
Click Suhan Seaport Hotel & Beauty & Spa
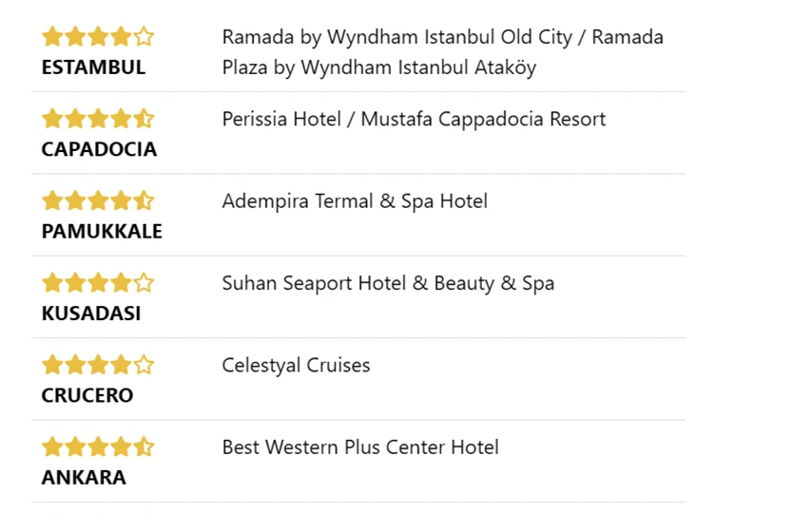tap(388, 283)
